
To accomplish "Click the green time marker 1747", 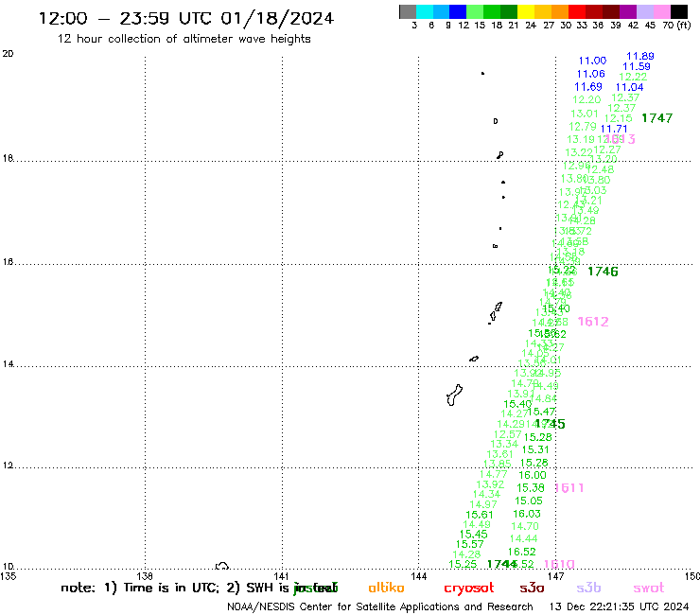I will tap(656, 118).
